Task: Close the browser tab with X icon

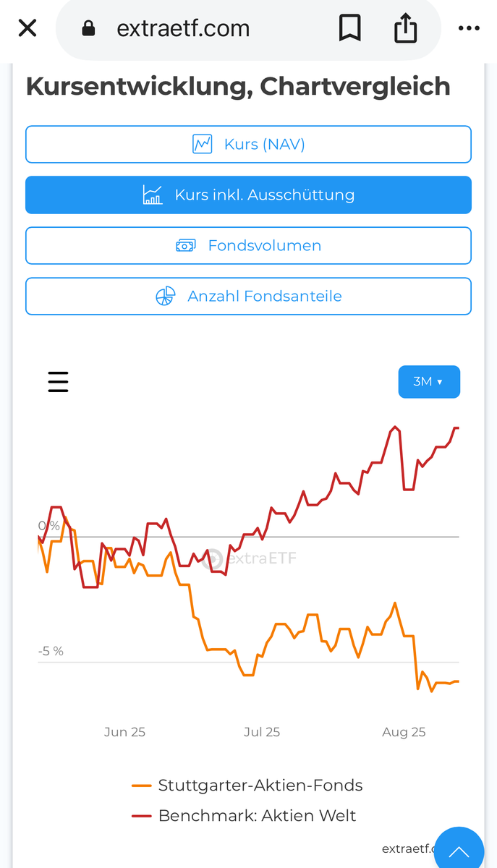Action: coord(27,29)
